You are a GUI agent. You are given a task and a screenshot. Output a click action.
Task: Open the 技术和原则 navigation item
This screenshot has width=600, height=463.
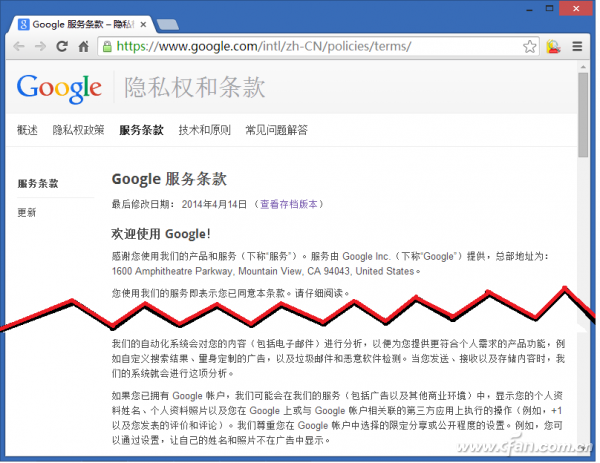coord(205,130)
